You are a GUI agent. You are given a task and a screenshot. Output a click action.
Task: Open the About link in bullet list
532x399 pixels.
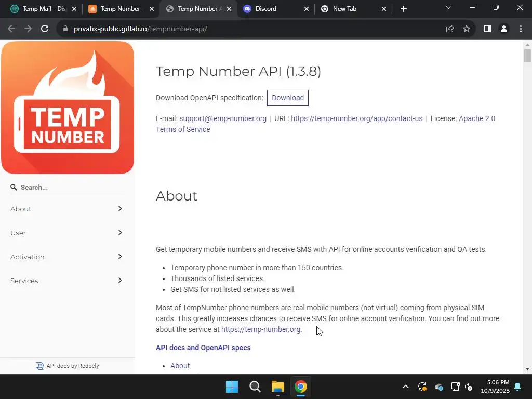click(x=180, y=366)
